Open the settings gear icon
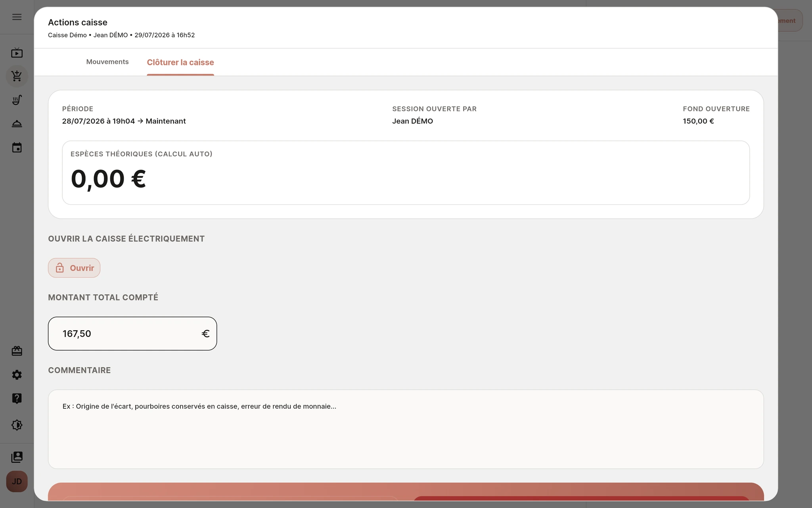 [17, 375]
